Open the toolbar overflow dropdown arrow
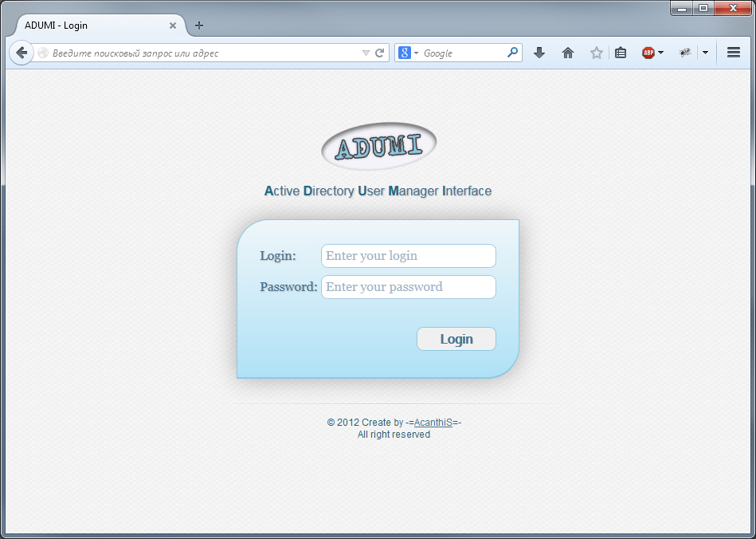The image size is (756, 539). coord(705,53)
